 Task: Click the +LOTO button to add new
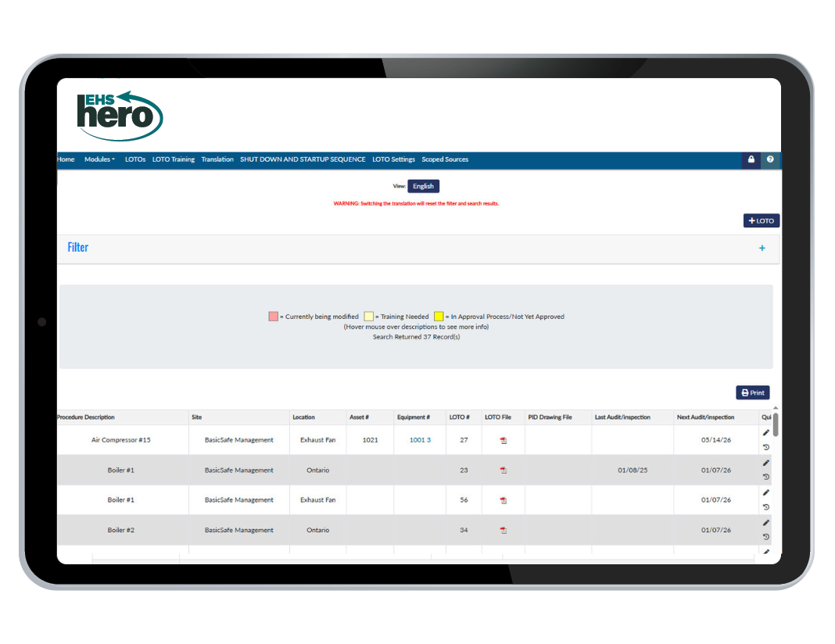[761, 221]
